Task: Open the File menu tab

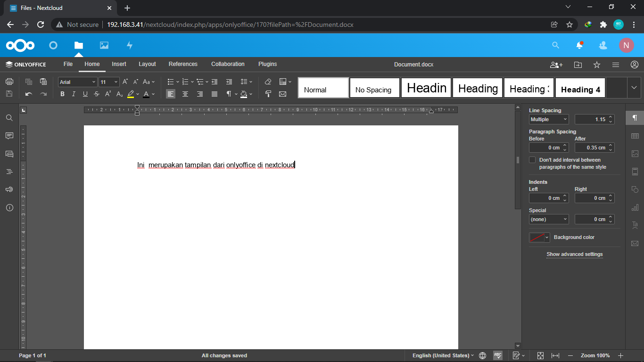Action: (x=68, y=64)
